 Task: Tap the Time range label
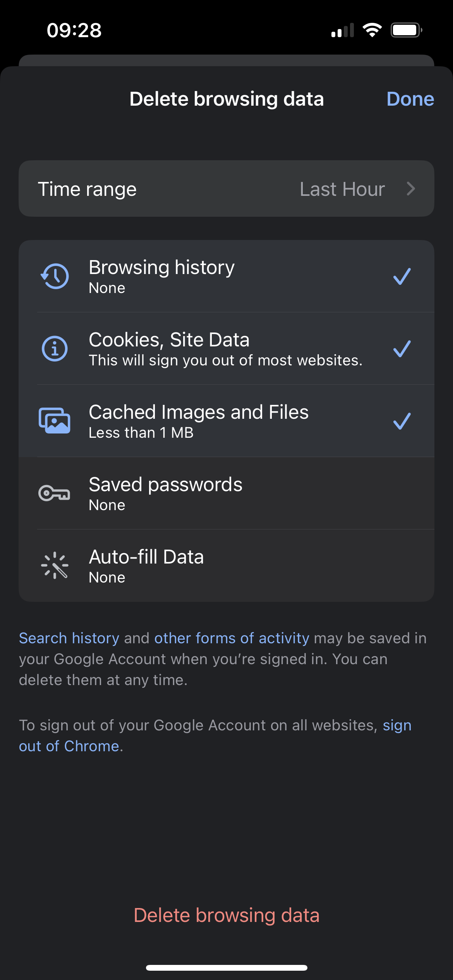(87, 189)
